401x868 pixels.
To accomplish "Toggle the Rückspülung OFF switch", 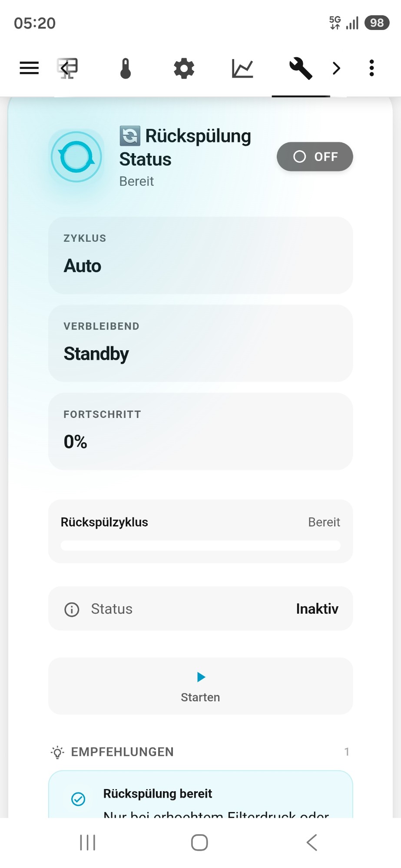I will click(315, 157).
